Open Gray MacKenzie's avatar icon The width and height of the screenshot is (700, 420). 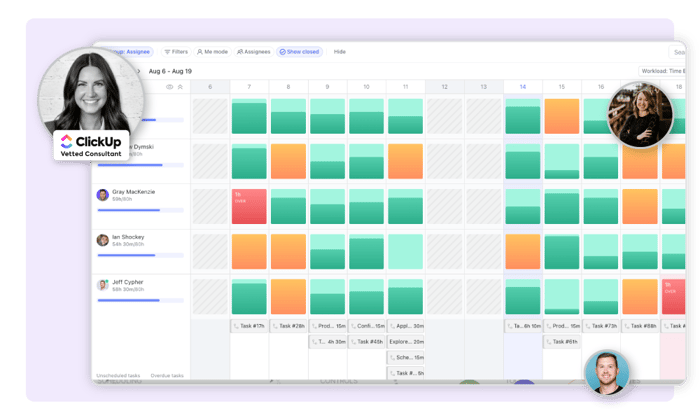click(x=103, y=195)
